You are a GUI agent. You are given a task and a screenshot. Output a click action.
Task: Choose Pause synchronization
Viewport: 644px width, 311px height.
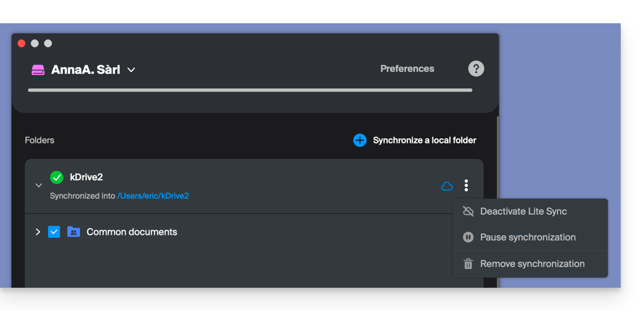[528, 237]
